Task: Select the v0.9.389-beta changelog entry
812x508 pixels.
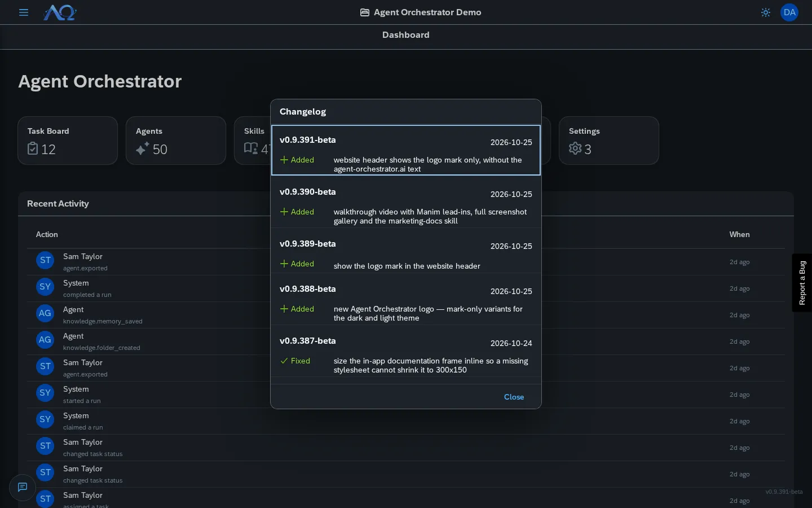Action: pyautogui.click(x=406, y=251)
